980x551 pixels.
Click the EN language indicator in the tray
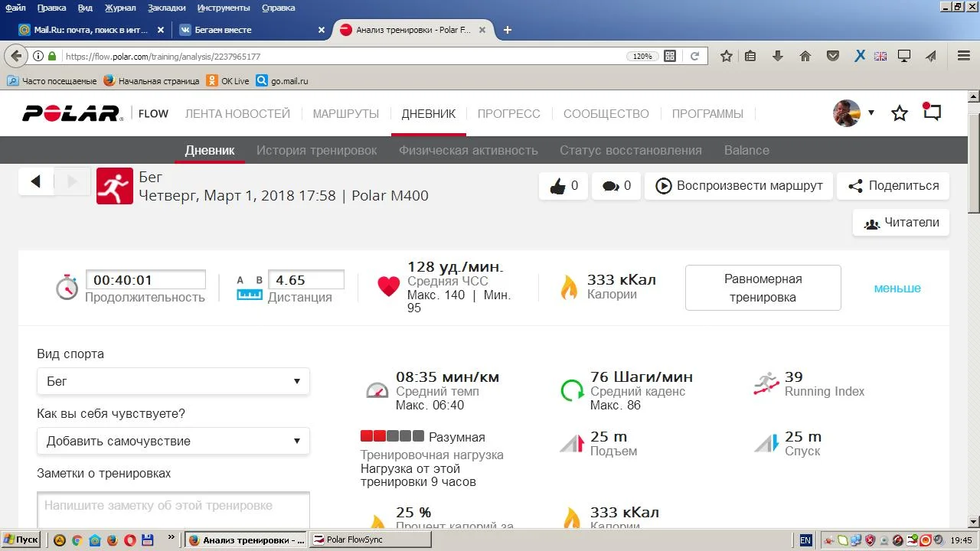tap(805, 540)
